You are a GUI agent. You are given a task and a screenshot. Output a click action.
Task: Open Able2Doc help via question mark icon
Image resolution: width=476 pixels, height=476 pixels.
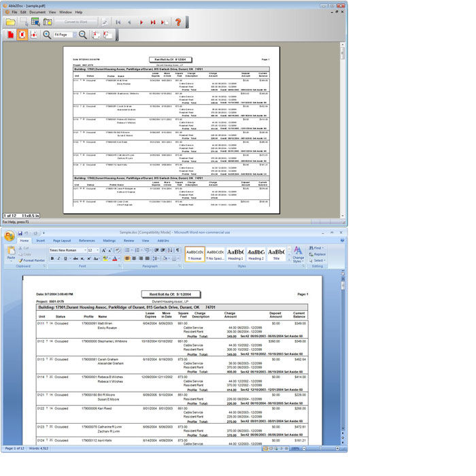[x=178, y=22]
